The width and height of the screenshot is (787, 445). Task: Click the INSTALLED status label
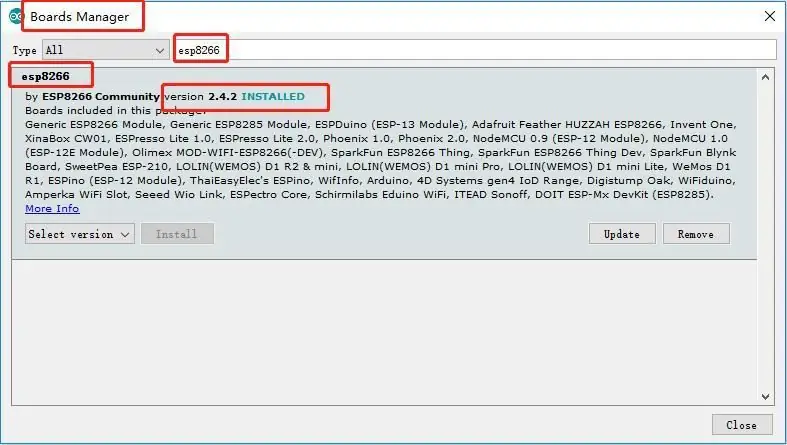[273, 97]
